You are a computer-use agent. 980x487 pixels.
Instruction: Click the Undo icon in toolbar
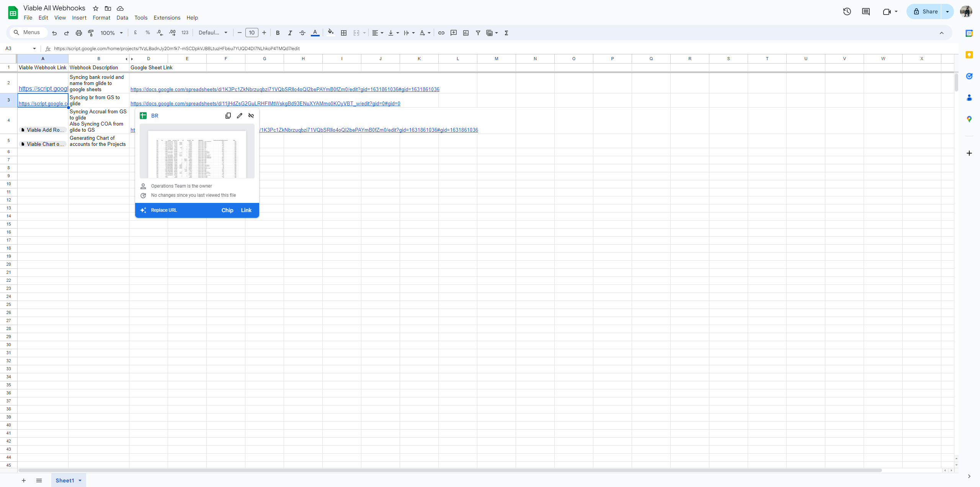tap(54, 33)
